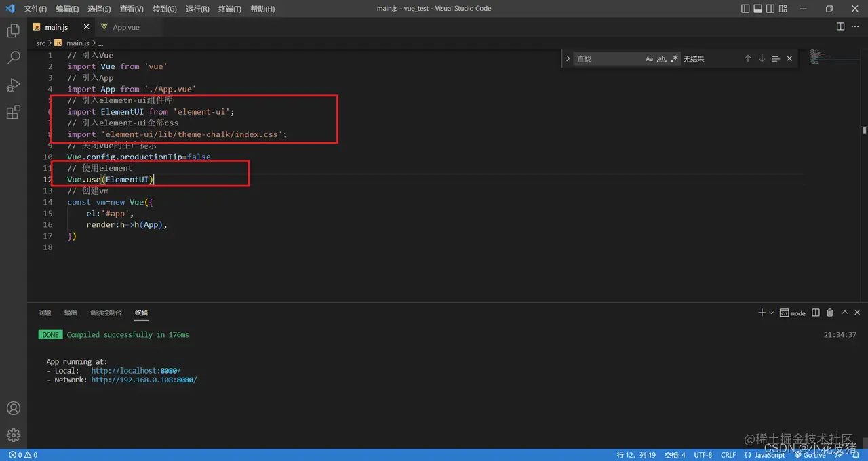Go to next match arrow

point(762,59)
